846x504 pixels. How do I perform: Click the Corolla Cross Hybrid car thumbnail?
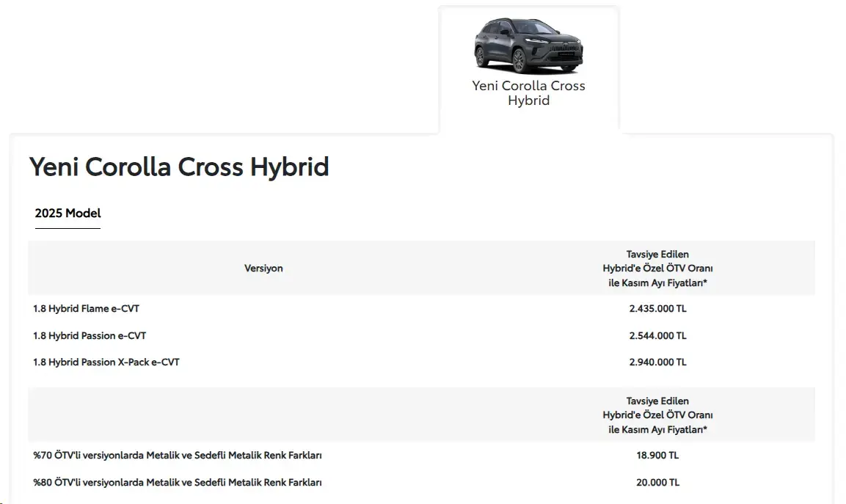(528, 45)
